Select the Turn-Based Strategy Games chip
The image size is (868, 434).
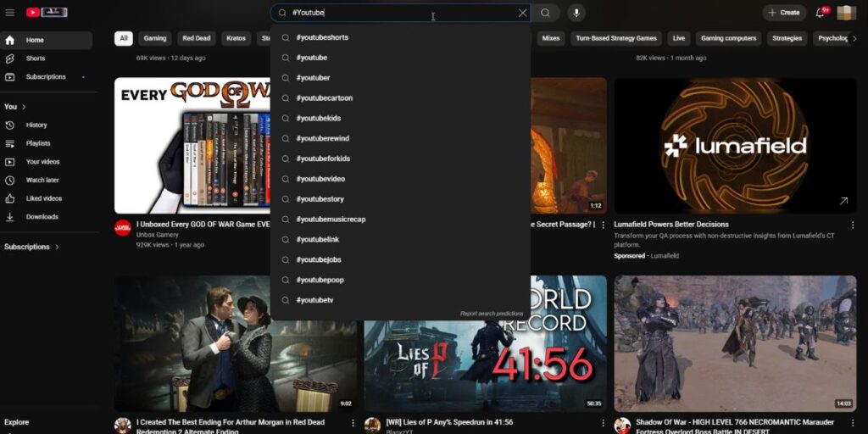click(616, 38)
